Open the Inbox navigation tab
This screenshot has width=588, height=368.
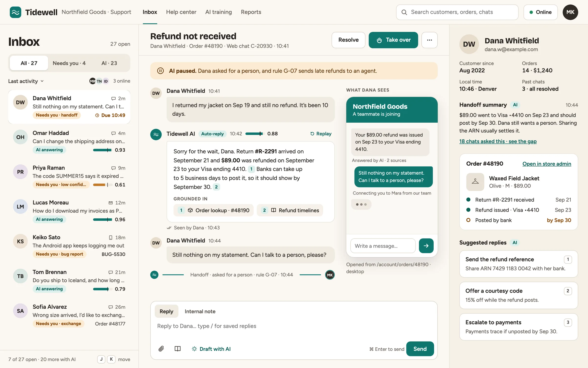(x=150, y=12)
